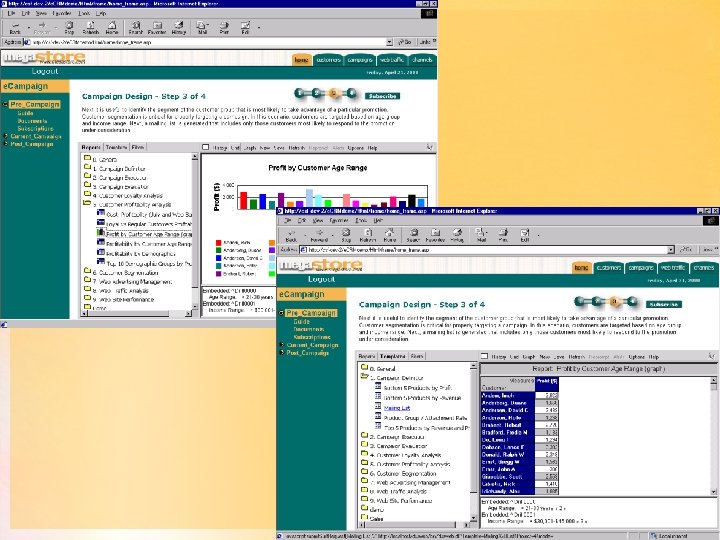This screenshot has height=540, width=720.
Task: Tick checkbox left of History in front report toolbar
Action: 484,356
